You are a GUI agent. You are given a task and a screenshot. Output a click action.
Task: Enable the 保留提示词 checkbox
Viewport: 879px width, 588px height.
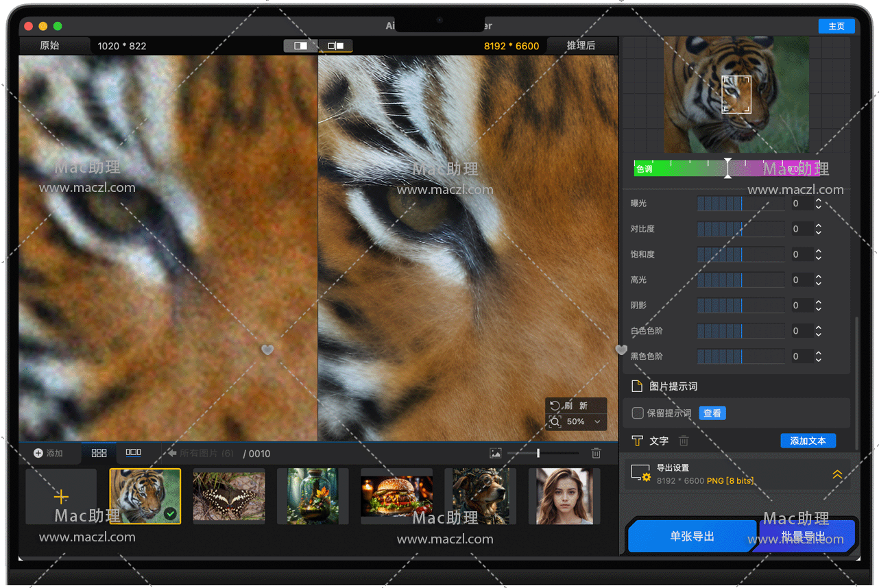pos(638,413)
